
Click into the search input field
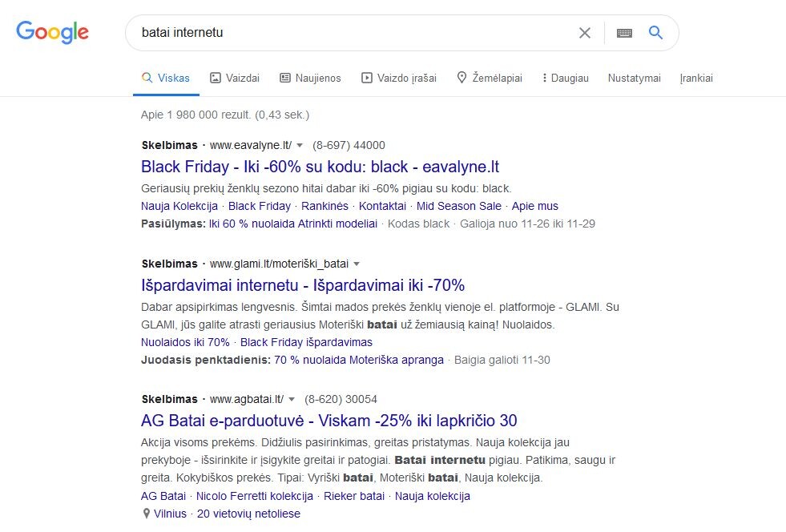(x=351, y=33)
